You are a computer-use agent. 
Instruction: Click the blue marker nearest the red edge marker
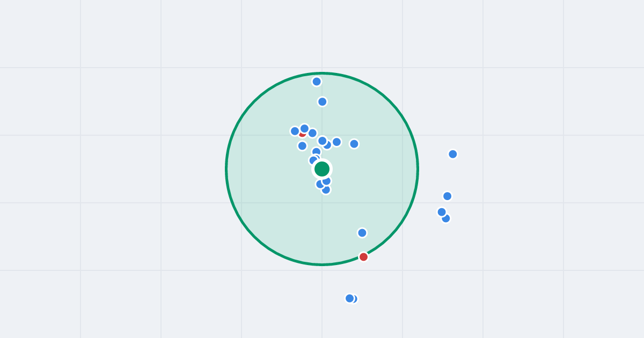coord(362,233)
